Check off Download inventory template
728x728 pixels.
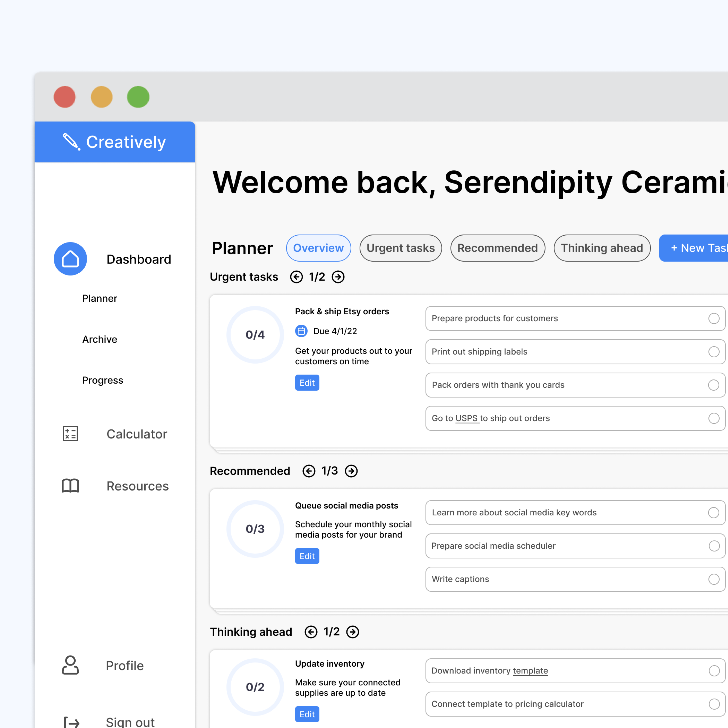tap(714, 671)
